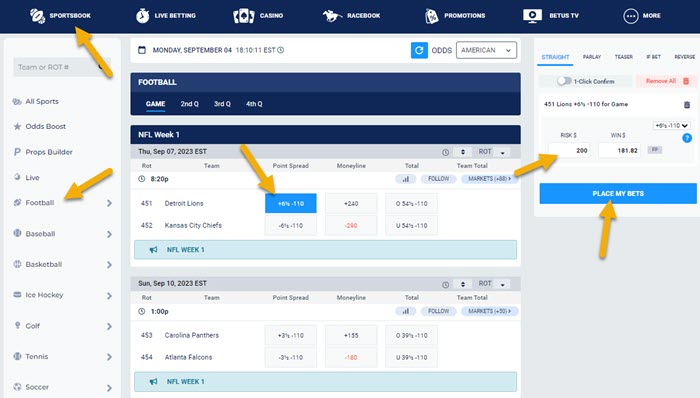Select the Teaser bet slip tab
Image resolution: width=700 pixels, height=398 pixels.
tap(624, 57)
